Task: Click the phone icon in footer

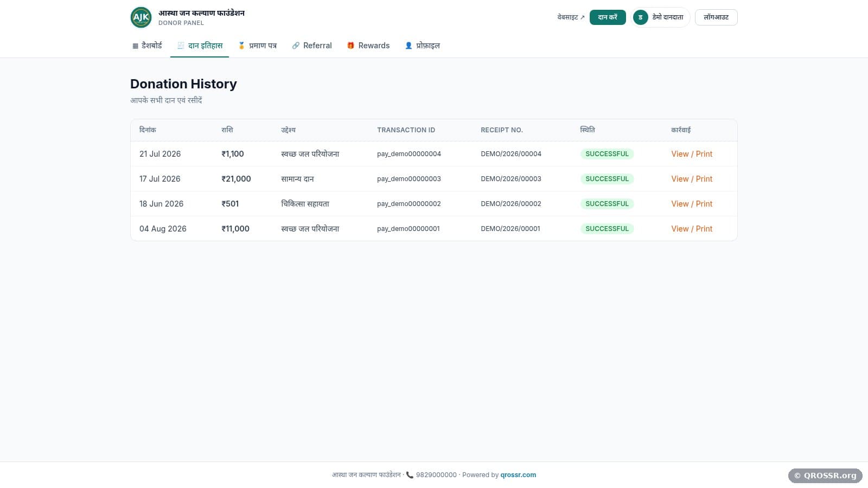Action: 410,475
